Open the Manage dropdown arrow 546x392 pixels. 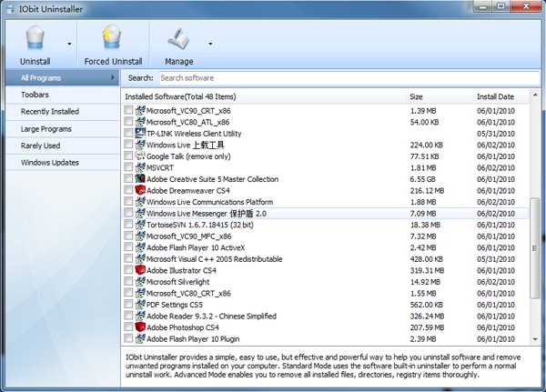point(210,44)
